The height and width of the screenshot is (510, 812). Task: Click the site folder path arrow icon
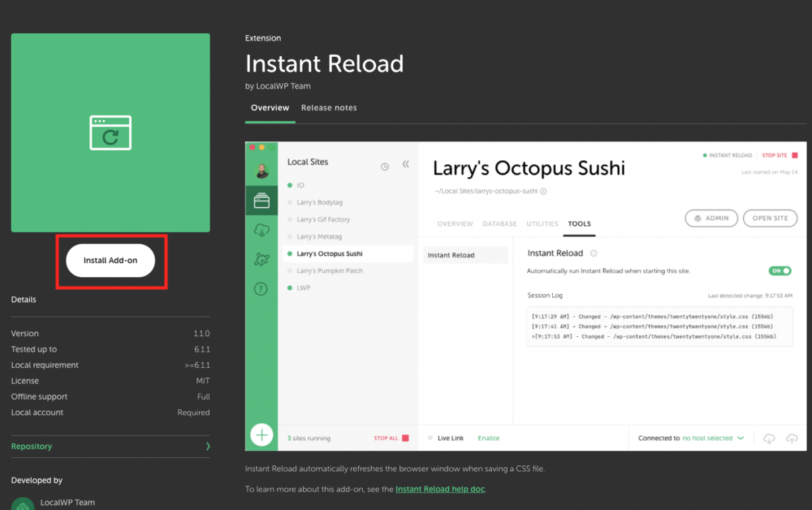click(543, 191)
